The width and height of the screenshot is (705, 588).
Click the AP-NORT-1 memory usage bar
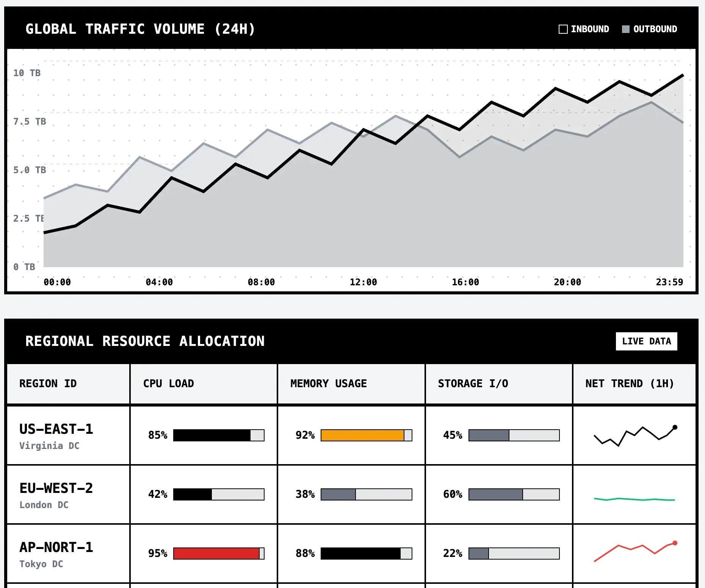click(366, 554)
